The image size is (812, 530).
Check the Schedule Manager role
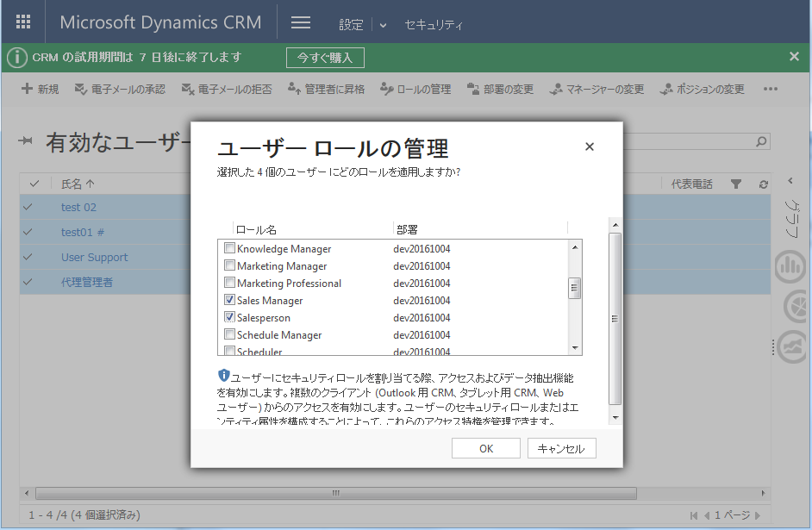(229, 334)
